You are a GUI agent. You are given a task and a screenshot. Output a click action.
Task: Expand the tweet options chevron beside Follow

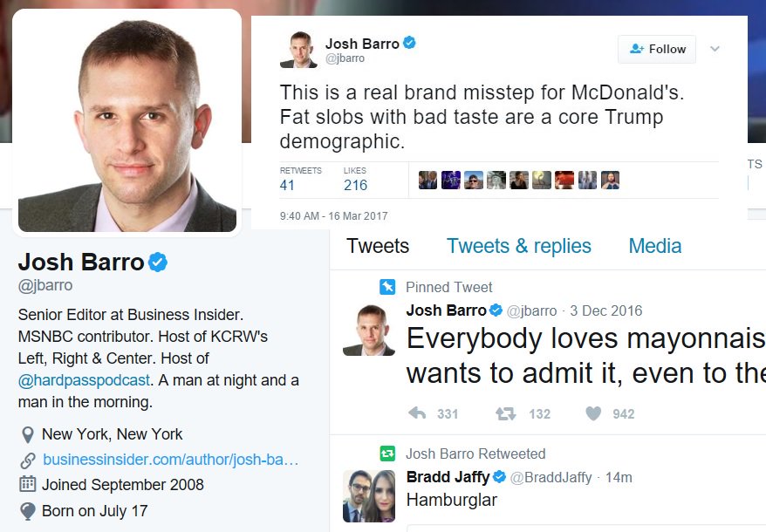tap(715, 49)
